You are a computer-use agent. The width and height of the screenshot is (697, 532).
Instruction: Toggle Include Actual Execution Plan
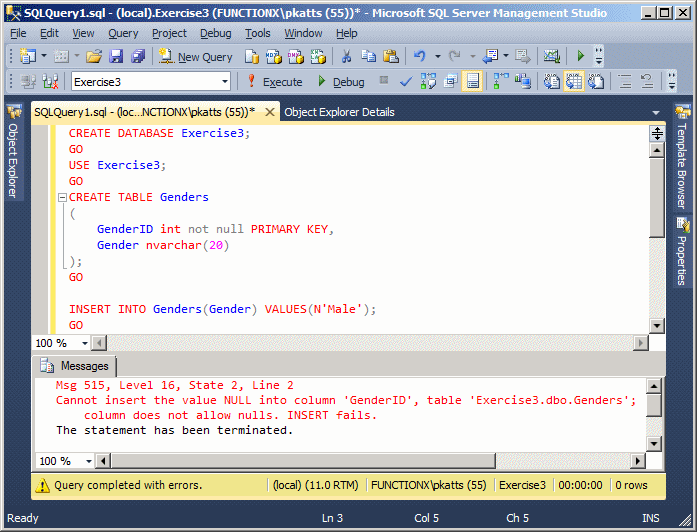click(501, 82)
